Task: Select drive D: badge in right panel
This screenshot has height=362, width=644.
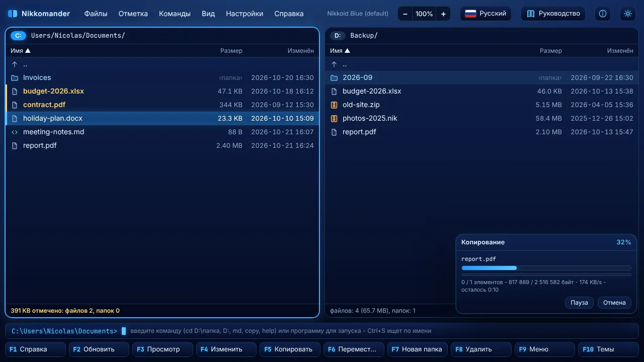Action: coord(338,35)
